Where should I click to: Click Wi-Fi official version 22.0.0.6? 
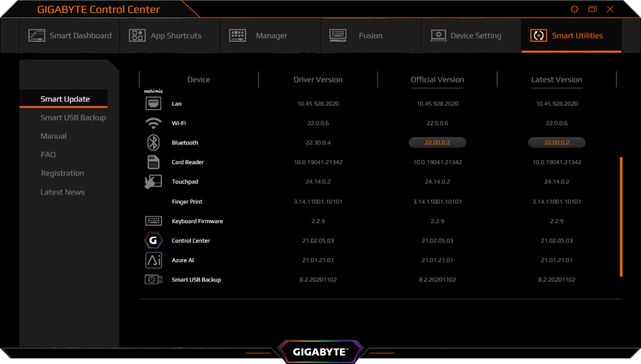tap(438, 123)
